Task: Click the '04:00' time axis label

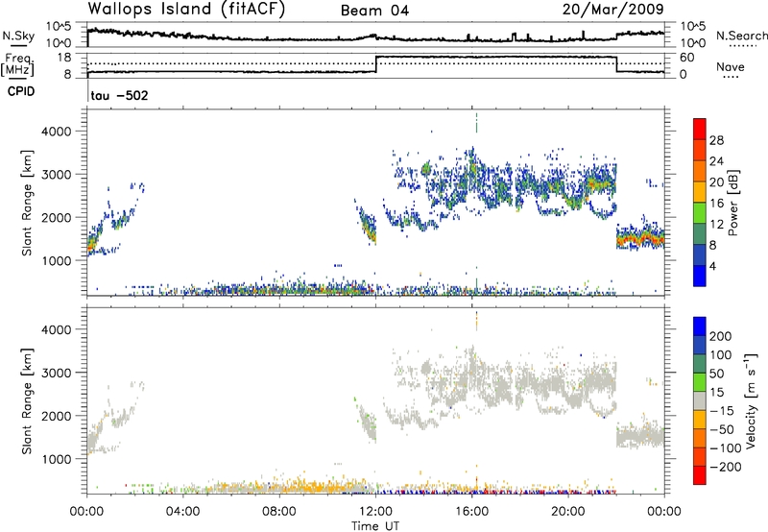Action: click(183, 512)
